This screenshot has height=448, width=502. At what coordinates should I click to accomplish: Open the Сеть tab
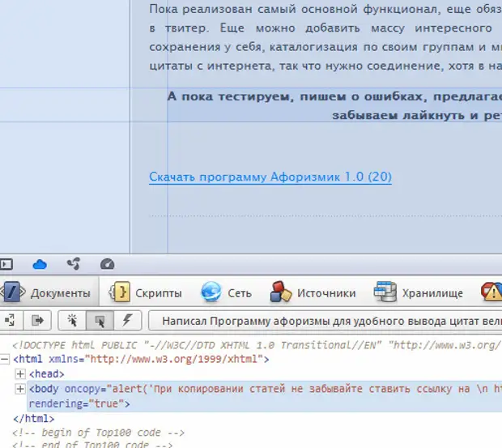(x=227, y=292)
